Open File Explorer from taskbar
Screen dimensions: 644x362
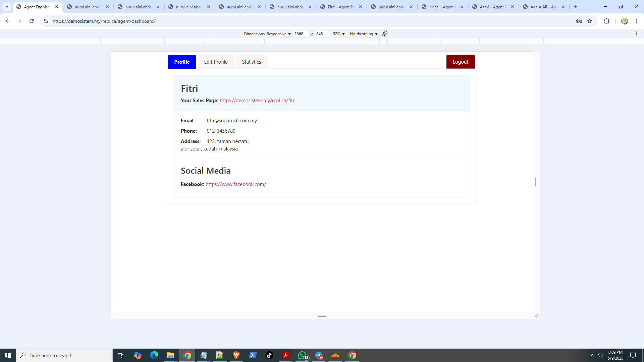(171, 355)
